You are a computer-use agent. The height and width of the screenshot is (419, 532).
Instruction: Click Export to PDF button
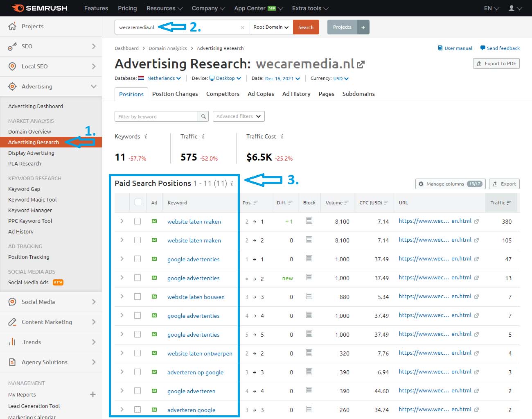click(x=496, y=63)
